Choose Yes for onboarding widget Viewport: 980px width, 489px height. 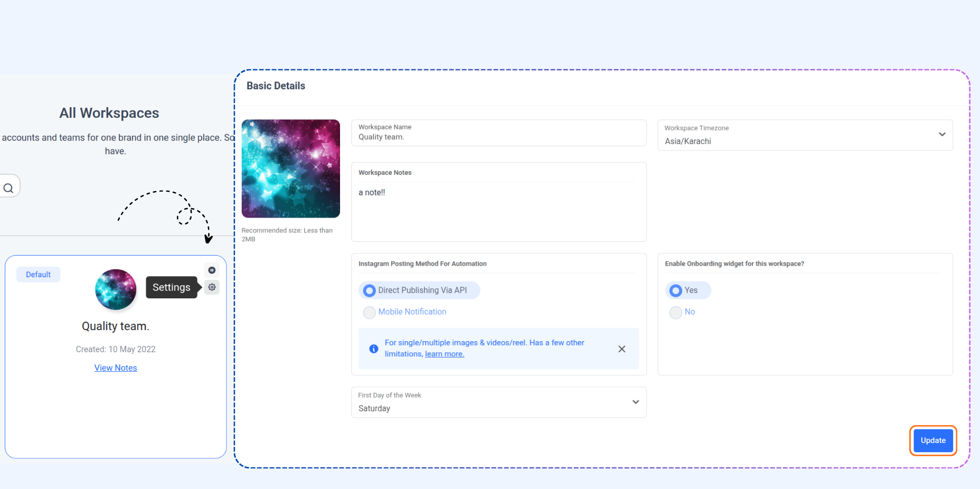(x=687, y=290)
